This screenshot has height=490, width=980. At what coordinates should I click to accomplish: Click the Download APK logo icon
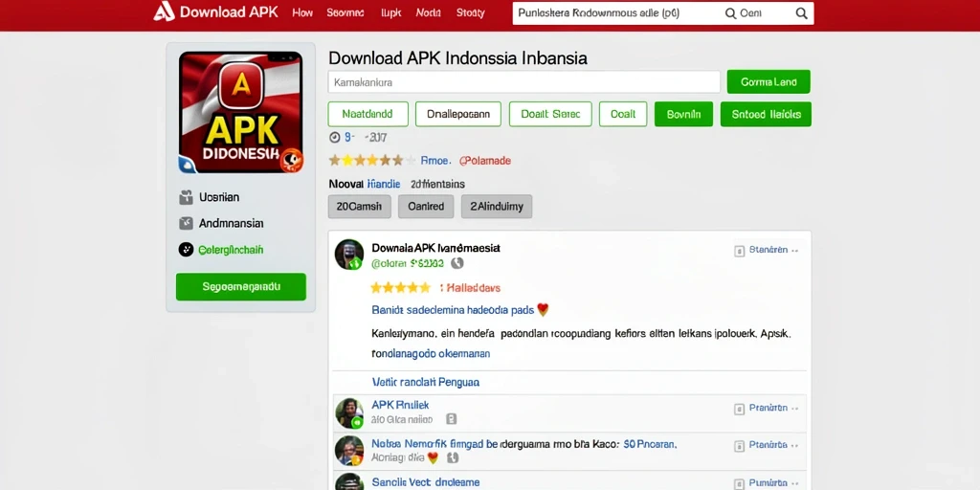click(x=164, y=11)
